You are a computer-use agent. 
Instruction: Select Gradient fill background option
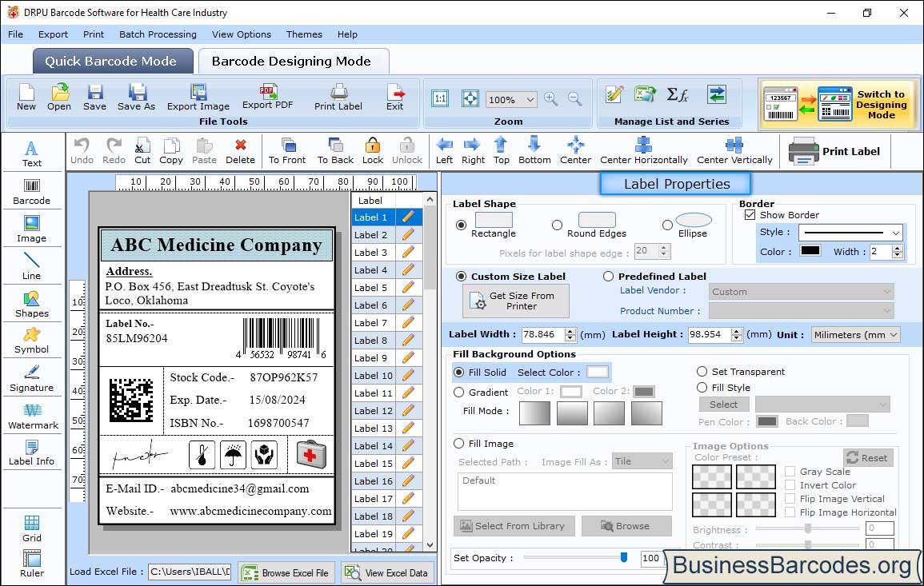coord(458,393)
